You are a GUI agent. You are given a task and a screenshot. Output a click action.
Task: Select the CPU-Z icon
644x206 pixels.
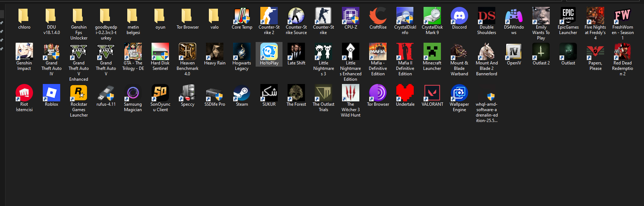(x=351, y=16)
